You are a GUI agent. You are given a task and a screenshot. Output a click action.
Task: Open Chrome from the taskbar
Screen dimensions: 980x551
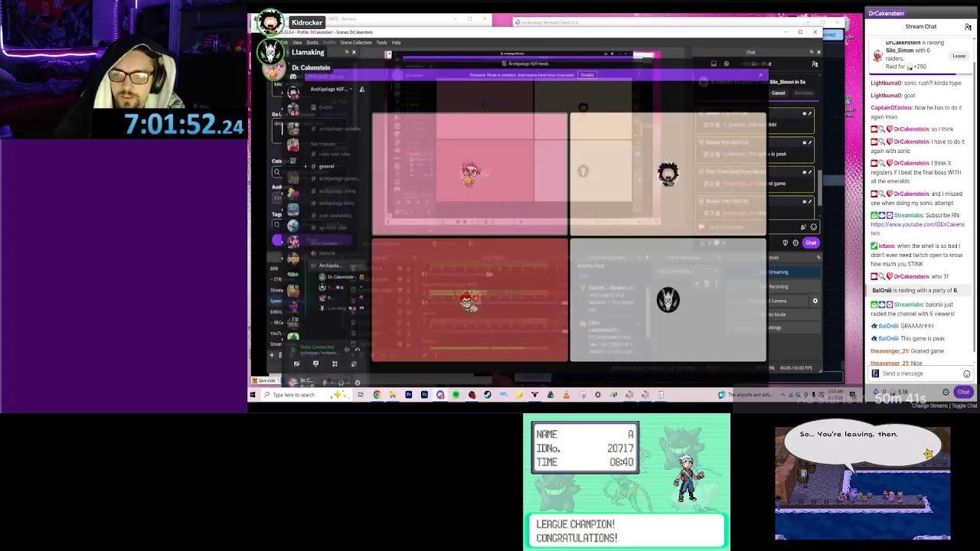coord(377,395)
